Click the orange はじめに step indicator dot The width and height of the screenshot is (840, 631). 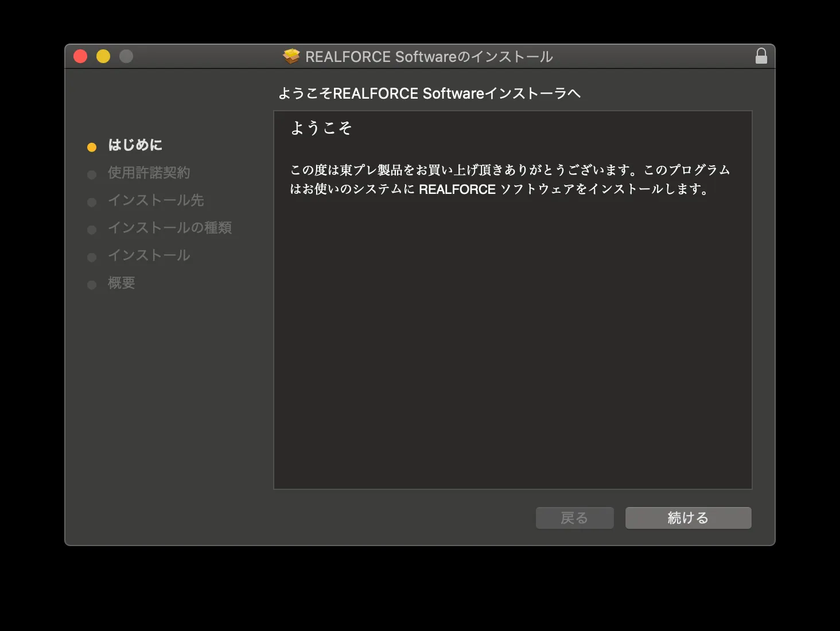tap(92, 146)
